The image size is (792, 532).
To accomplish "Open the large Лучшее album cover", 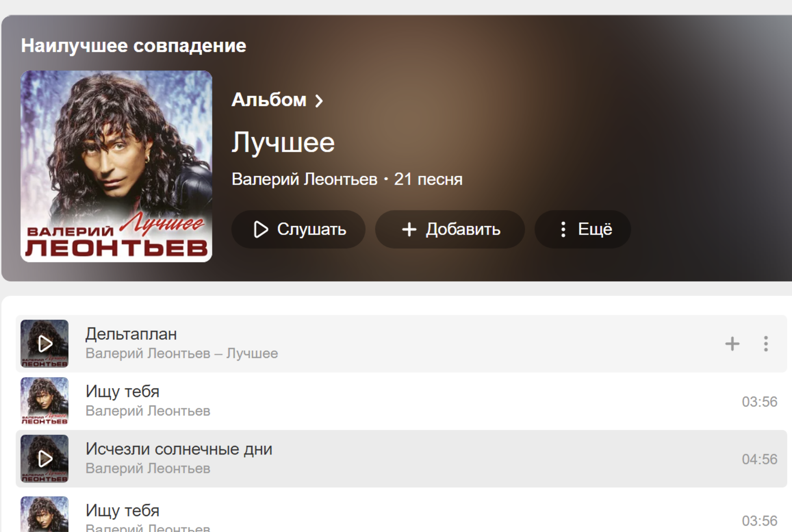I will [116, 166].
